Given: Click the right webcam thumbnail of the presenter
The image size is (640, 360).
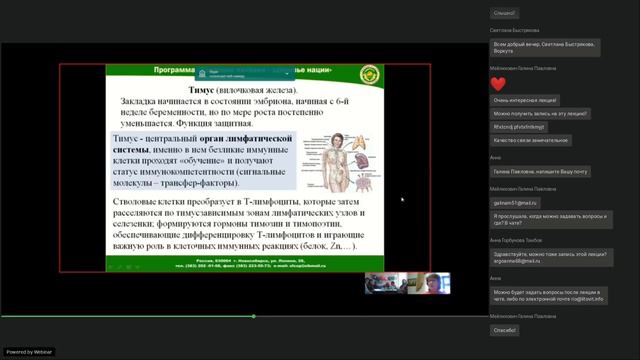Looking at the screenshot, I should [429, 283].
